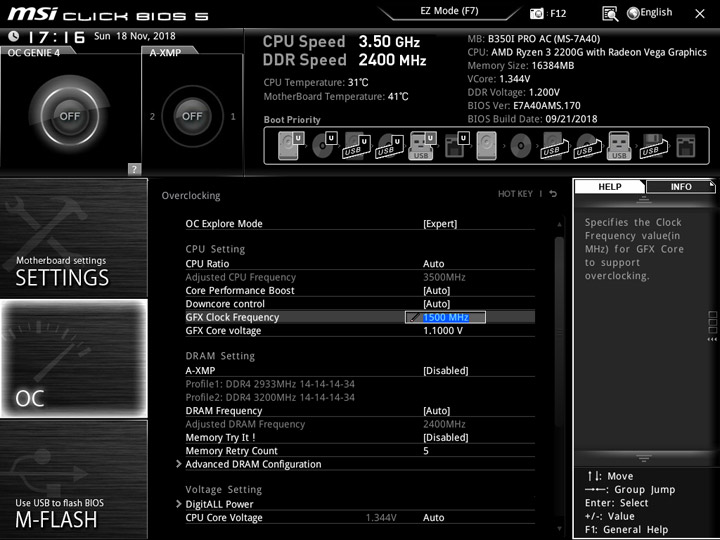Click the clock icon beside the time
This screenshot has height=540, width=720.
(14, 36)
